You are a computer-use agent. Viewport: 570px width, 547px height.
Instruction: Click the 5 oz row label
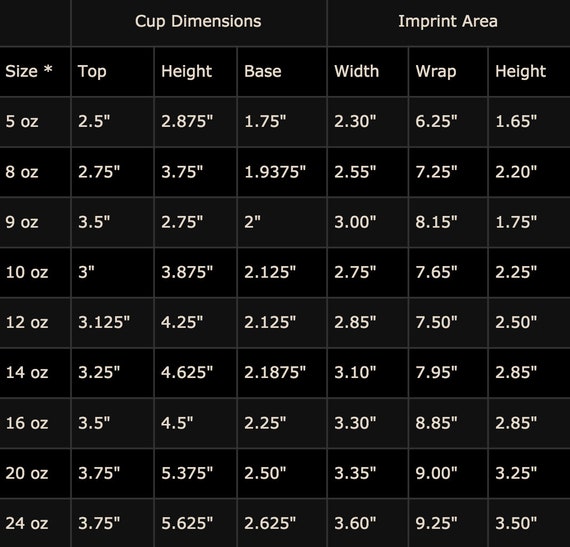pos(35,122)
